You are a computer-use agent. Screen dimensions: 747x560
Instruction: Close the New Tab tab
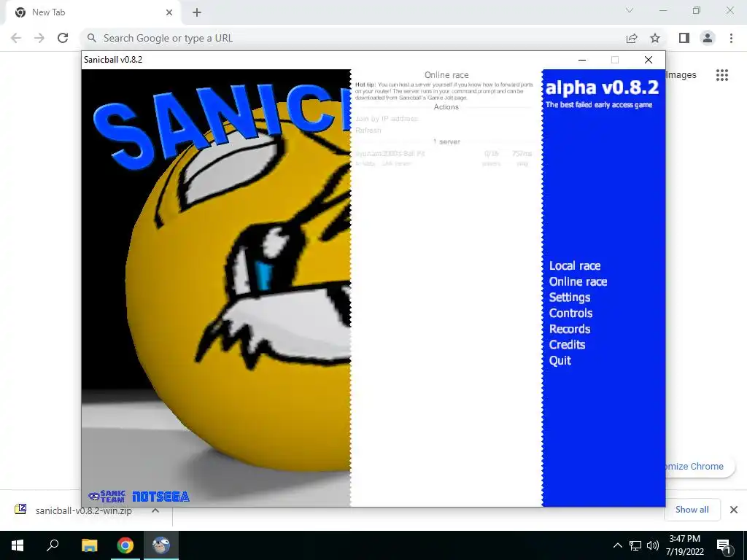[169, 12]
